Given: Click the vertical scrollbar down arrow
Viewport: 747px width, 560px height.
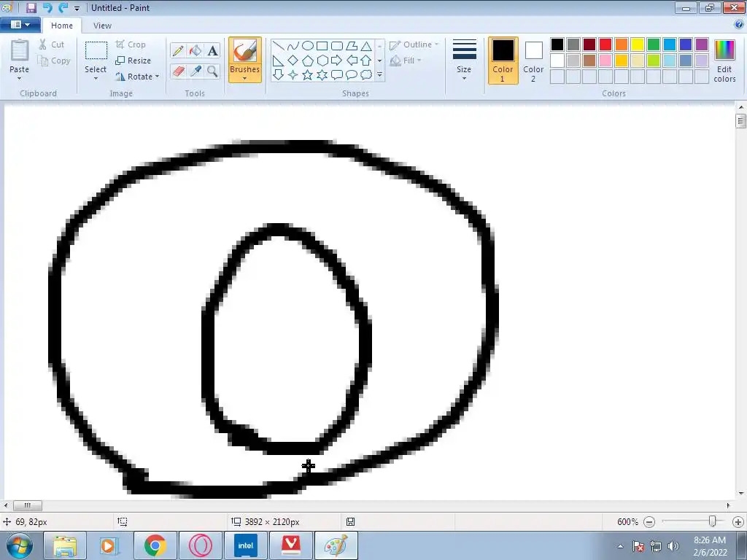Looking at the screenshot, I should pos(741,494).
